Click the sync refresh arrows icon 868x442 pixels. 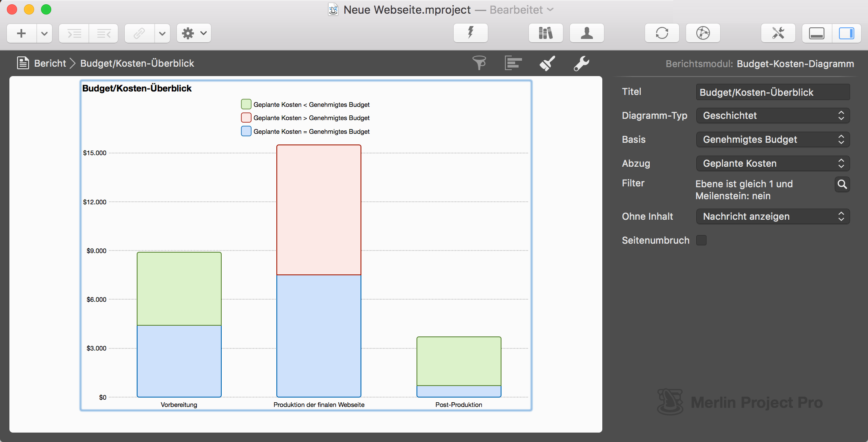click(x=662, y=33)
